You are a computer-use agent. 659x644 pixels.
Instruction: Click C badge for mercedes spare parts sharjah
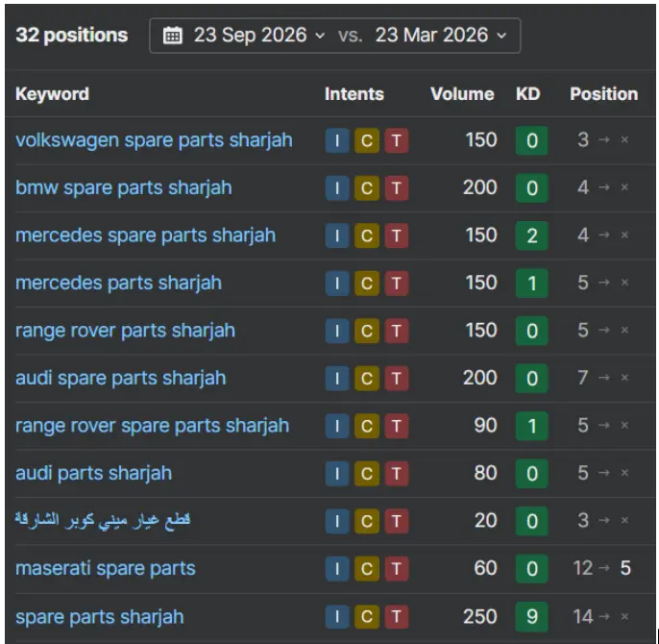tap(367, 235)
